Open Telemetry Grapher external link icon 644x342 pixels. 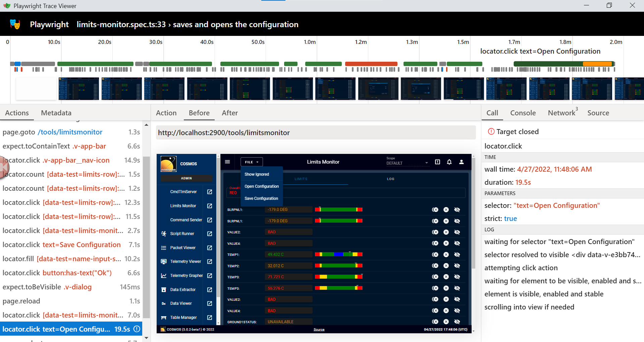pos(210,276)
